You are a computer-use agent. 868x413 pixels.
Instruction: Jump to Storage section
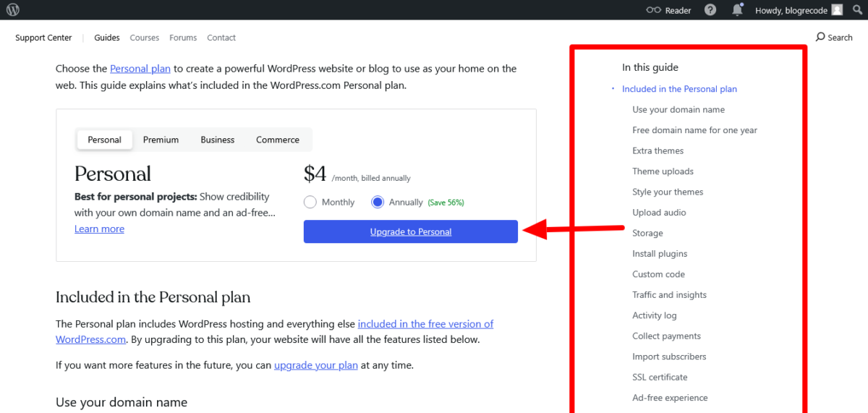click(x=647, y=234)
